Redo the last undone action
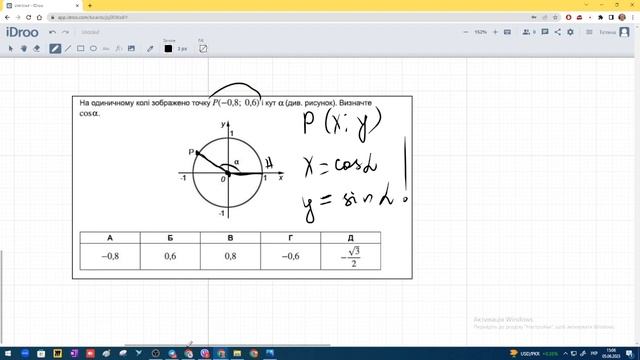Screen dimensions: 640x360 pyautogui.click(x=65, y=32)
